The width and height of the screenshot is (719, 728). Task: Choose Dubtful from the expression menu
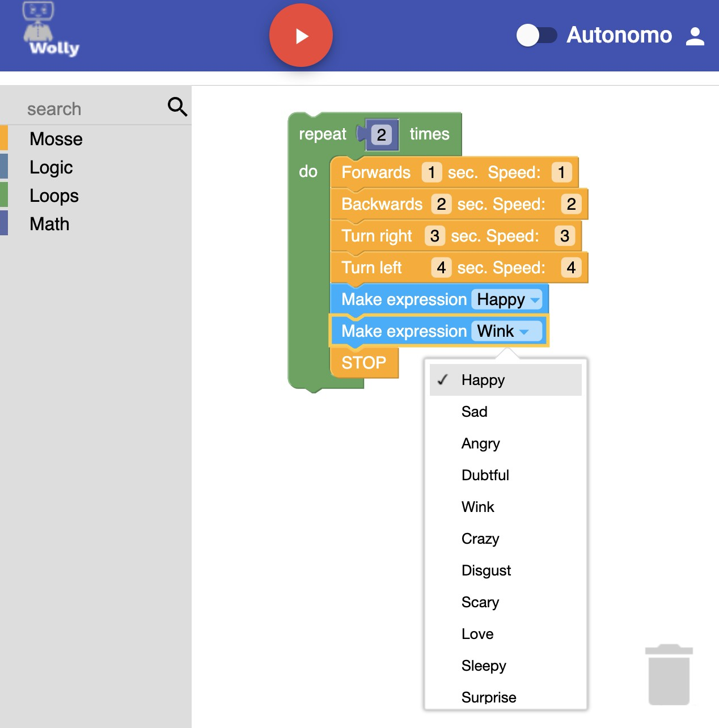506,475
